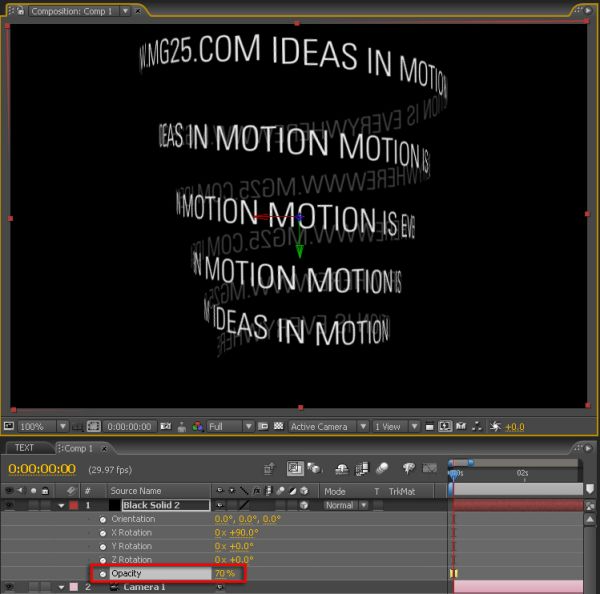Toggle the Pixel Aspect Ratio Correction icon

point(429,426)
